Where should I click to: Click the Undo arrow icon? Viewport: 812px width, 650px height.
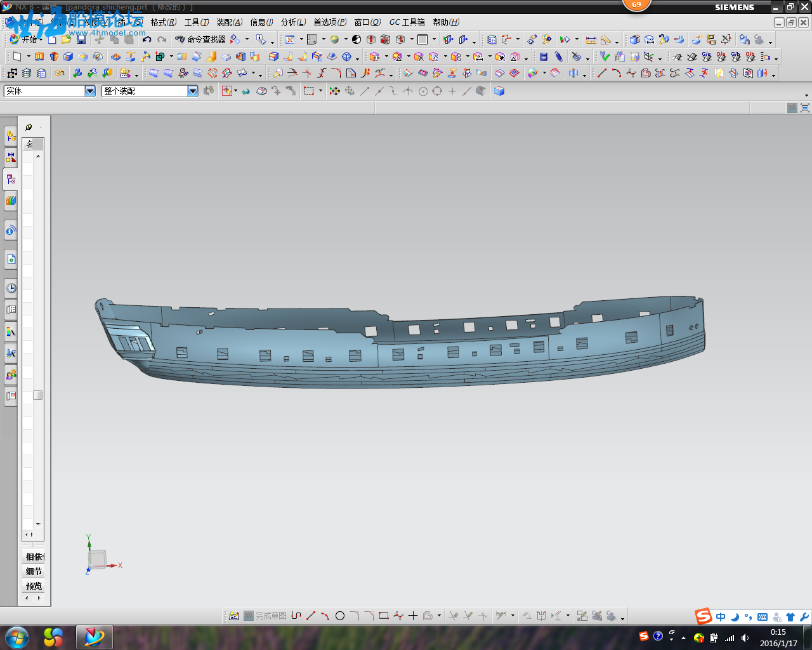tap(147, 39)
